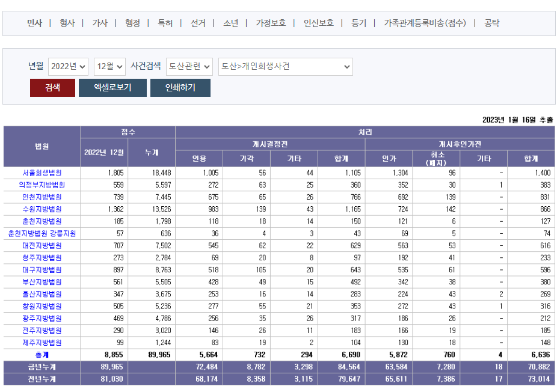The height and width of the screenshot is (392, 560).
Task: Open the 창원지방법원 link
Action: [42, 306]
